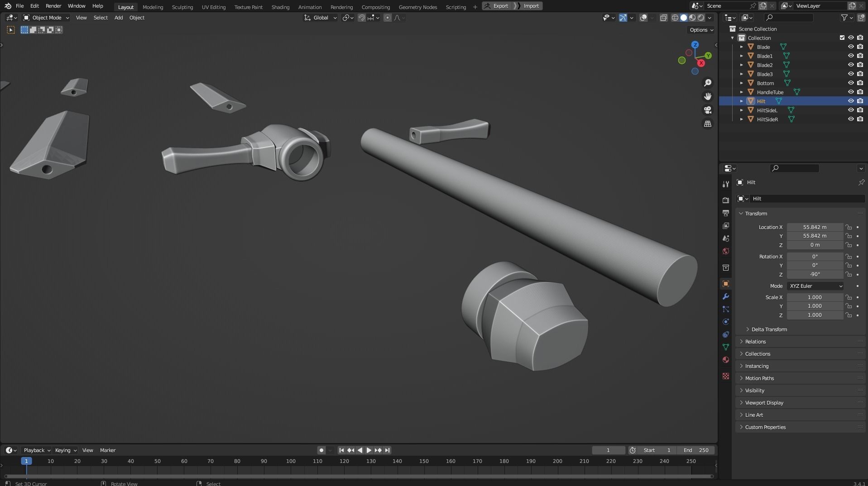868x486 pixels.
Task: Expand the Relations panel
Action: click(755, 342)
